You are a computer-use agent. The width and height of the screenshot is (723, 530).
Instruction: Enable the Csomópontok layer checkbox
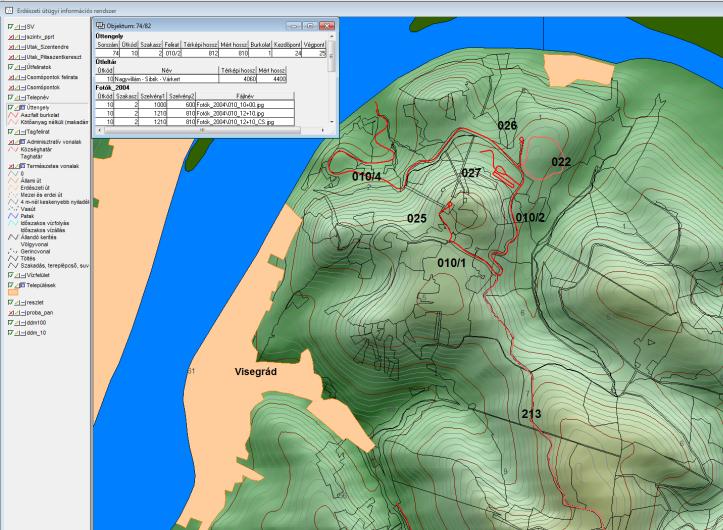click(11, 88)
